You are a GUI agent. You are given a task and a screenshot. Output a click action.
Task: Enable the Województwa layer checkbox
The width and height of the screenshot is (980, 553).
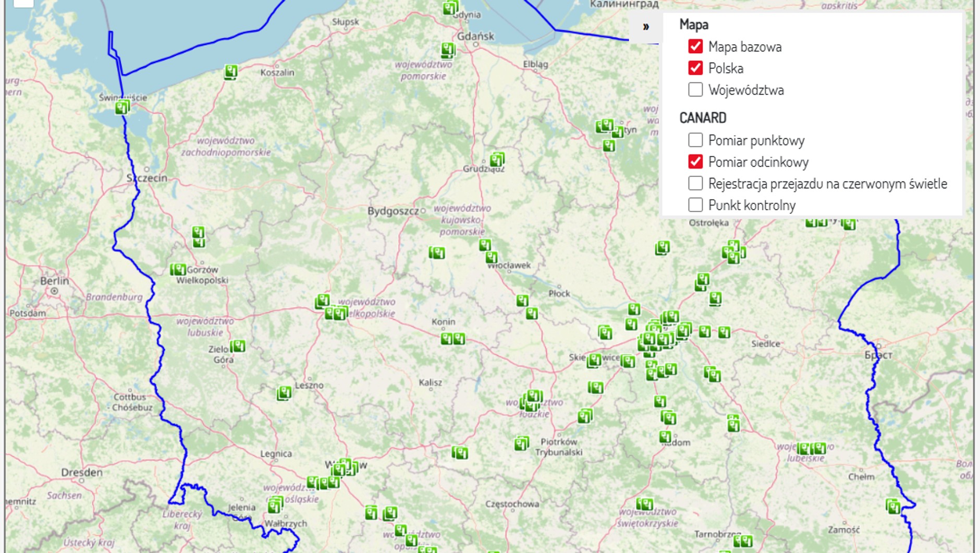(695, 90)
